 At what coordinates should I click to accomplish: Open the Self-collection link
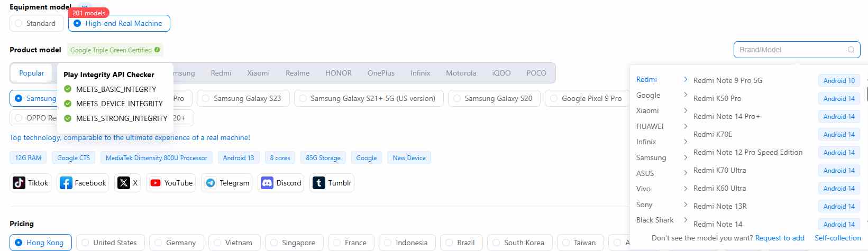coord(837,238)
